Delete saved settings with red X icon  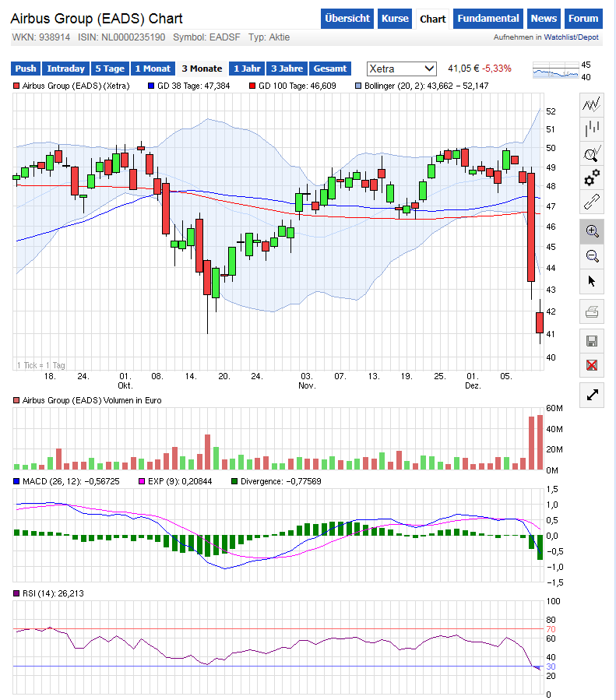click(591, 365)
